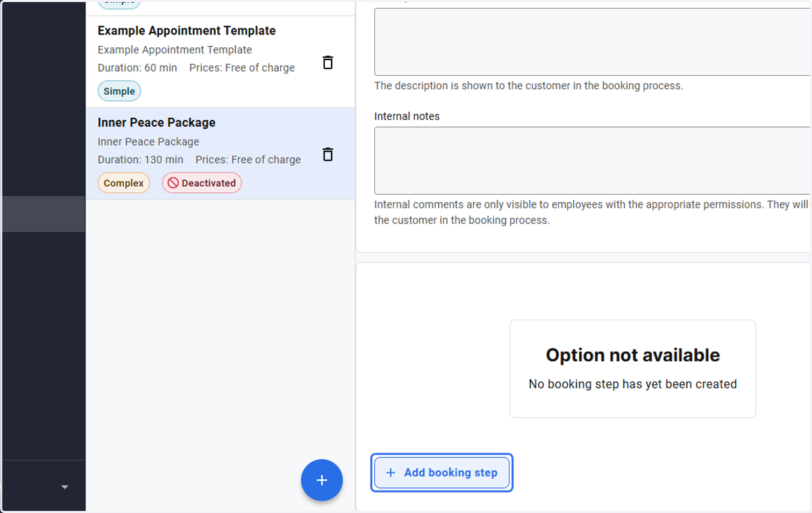812x513 pixels.
Task: Click the Deactivated badge
Action: click(x=202, y=183)
